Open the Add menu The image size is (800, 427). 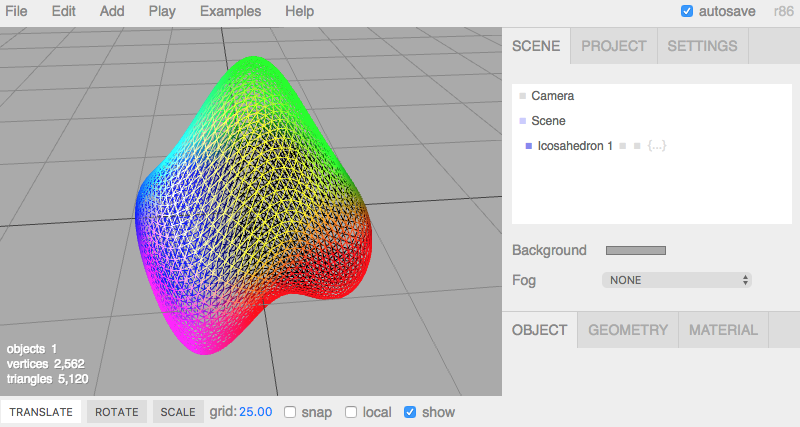pos(112,11)
